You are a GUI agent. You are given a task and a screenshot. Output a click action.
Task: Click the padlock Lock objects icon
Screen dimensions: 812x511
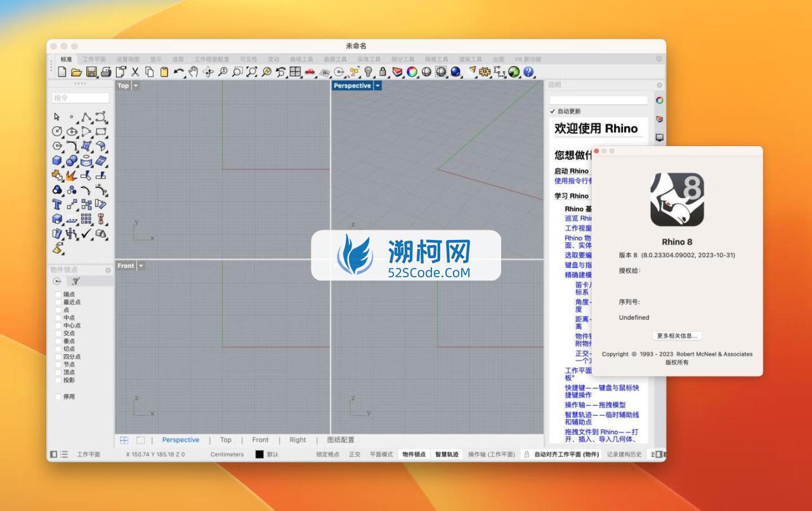(383, 72)
